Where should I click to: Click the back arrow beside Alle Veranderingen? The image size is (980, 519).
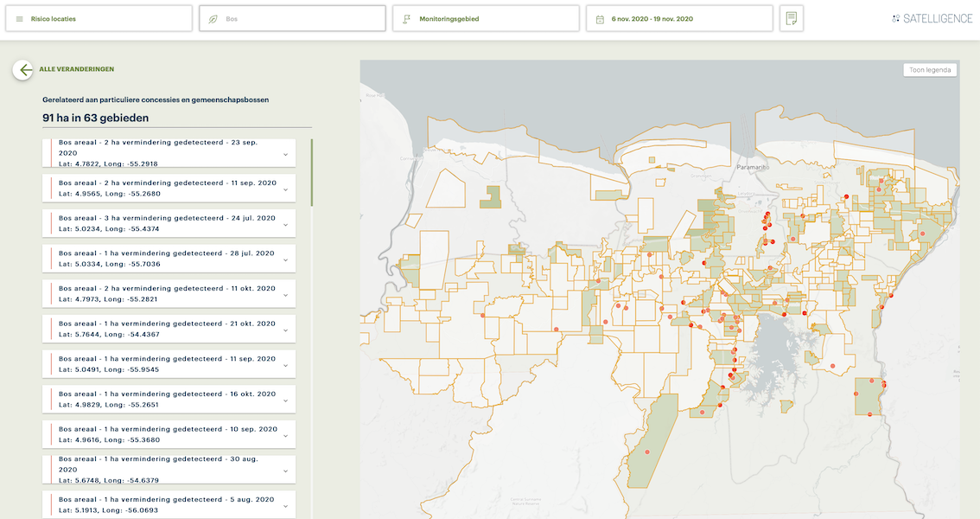(x=23, y=70)
